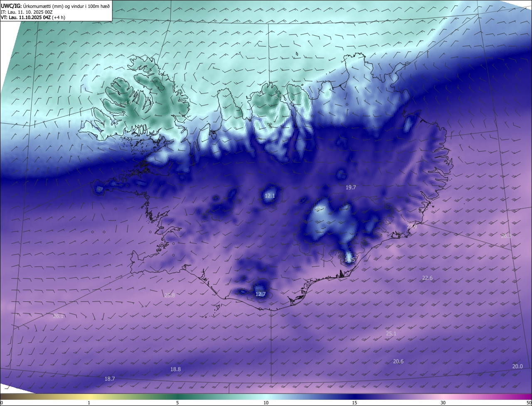
Task: Click the 12.7 value near the south coast
Action: point(260,294)
